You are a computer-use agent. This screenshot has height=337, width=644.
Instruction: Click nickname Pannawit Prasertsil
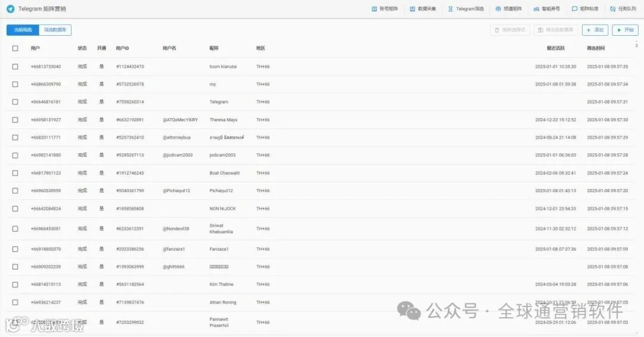[x=219, y=322]
